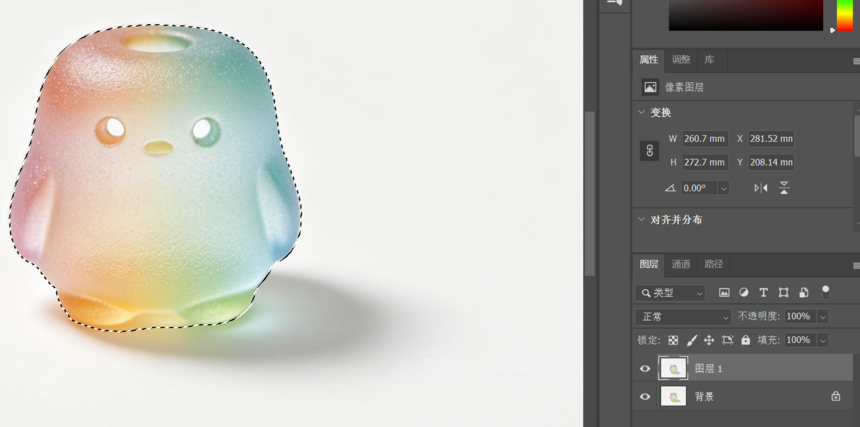The image size is (860, 427).
Task: Click in the H height field
Action: coord(705,162)
